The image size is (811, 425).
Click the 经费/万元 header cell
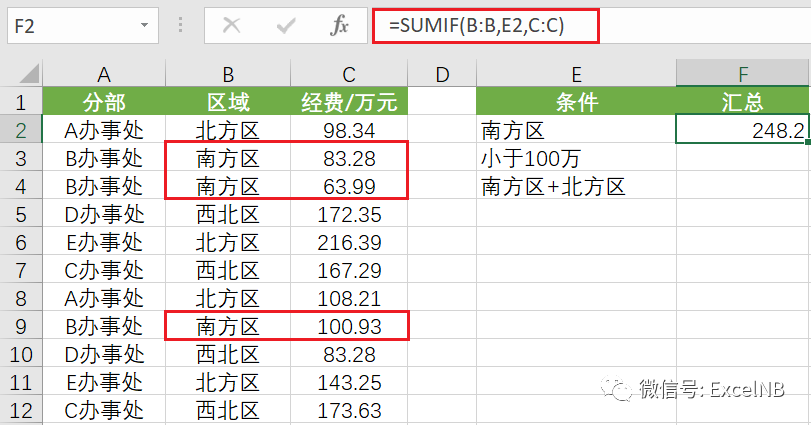click(349, 101)
